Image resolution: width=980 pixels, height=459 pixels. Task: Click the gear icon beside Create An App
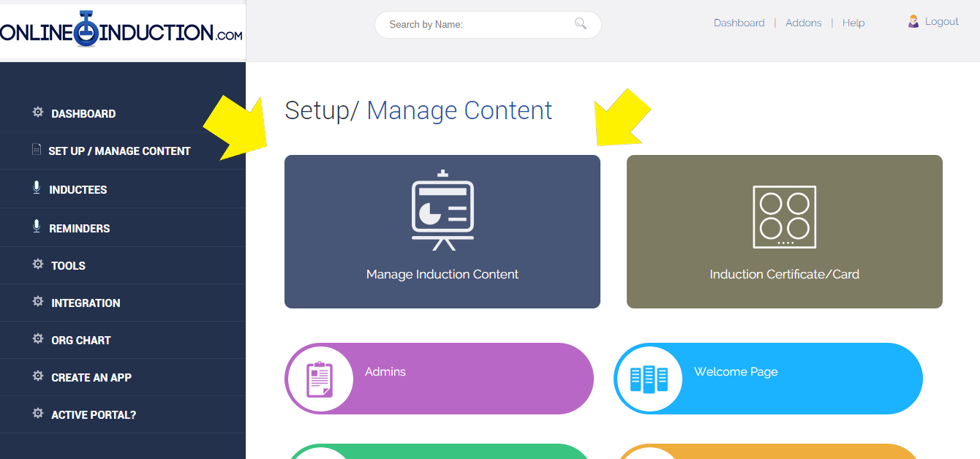pos(38,376)
